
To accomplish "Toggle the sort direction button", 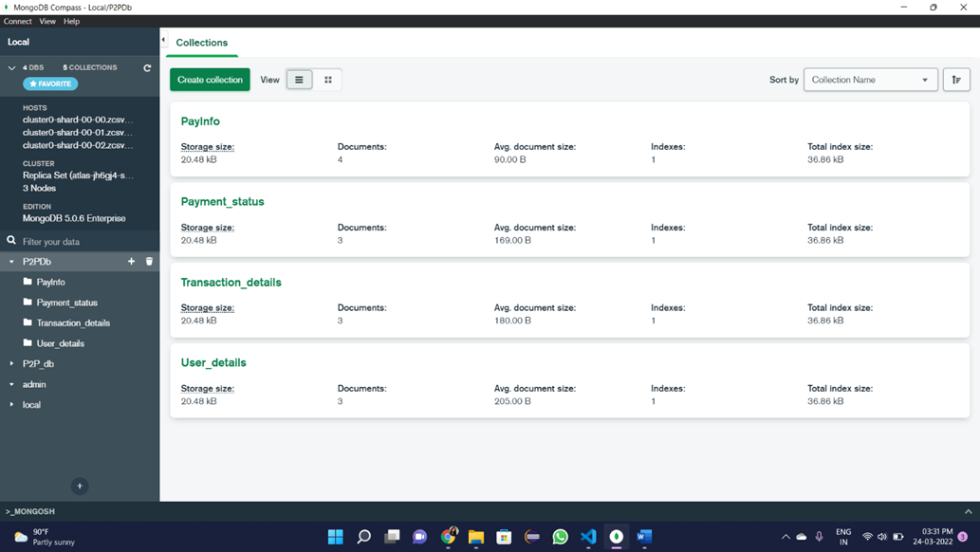I will pos(956,80).
